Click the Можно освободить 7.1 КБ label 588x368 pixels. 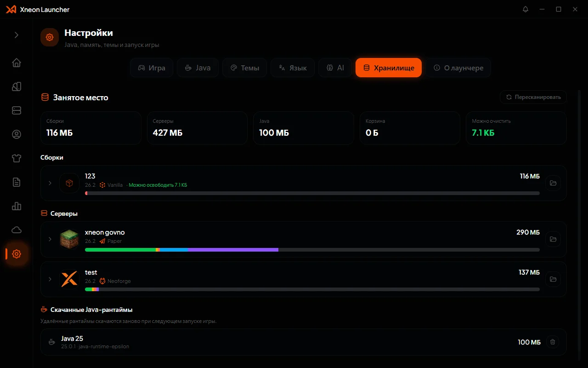(158, 185)
